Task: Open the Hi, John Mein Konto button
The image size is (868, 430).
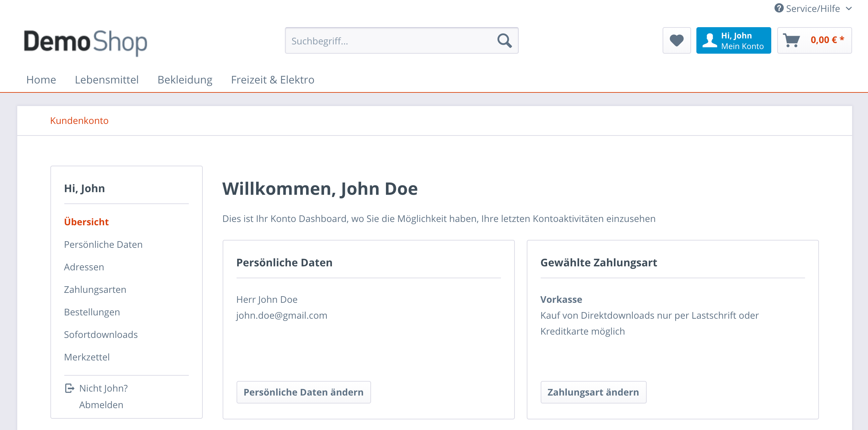Action: pos(733,40)
